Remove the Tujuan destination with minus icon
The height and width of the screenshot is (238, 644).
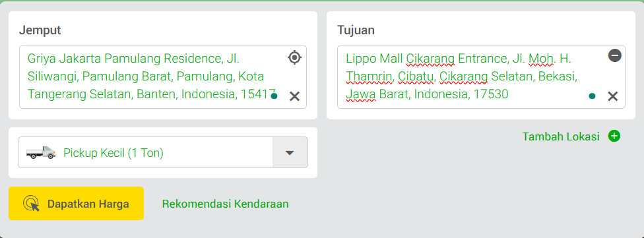[x=614, y=55]
